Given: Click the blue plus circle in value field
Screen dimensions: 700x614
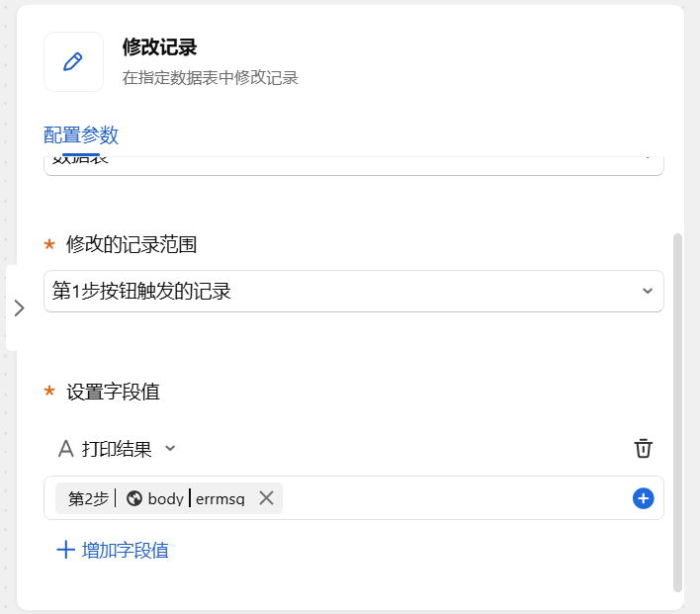Looking at the screenshot, I should click(643, 498).
